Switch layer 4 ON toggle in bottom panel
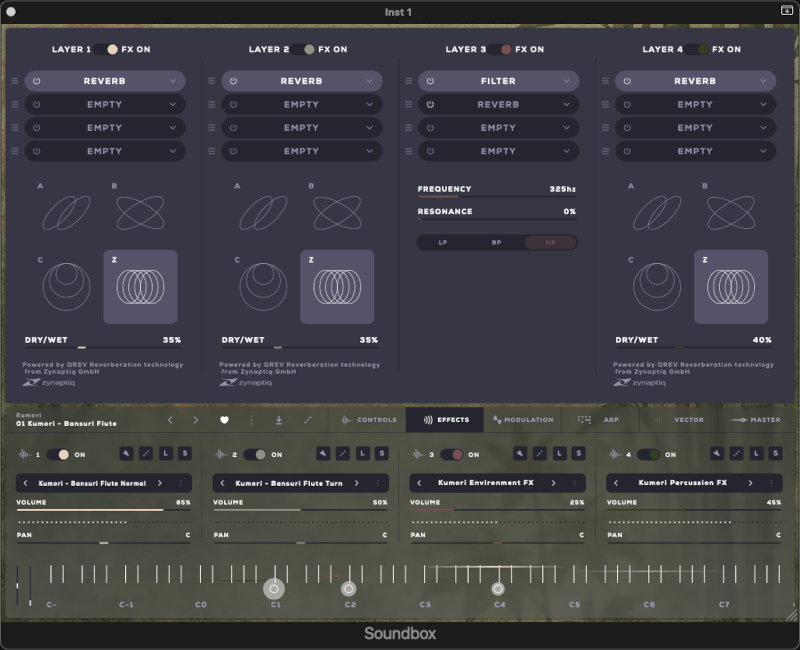 click(x=648, y=455)
